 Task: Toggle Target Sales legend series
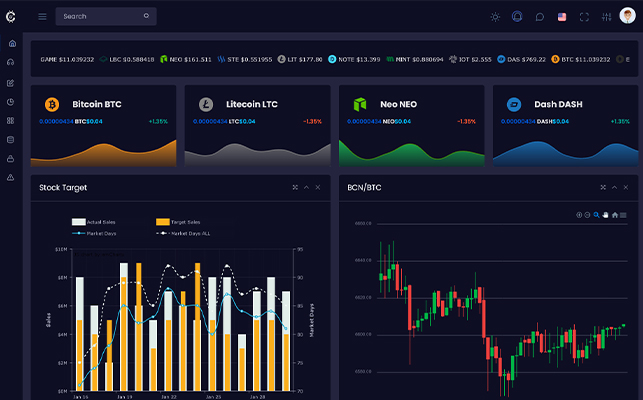(x=178, y=222)
